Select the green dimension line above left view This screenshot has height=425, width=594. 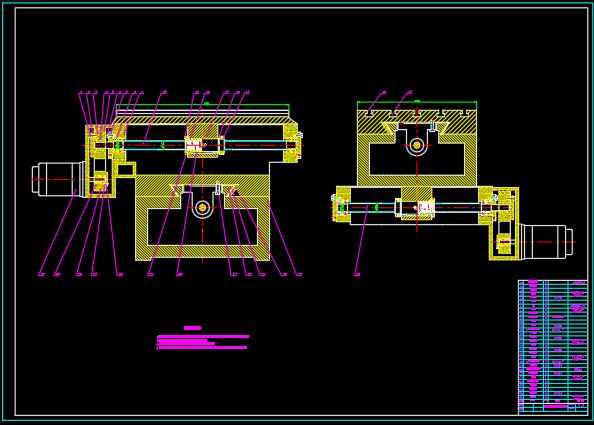point(203,105)
